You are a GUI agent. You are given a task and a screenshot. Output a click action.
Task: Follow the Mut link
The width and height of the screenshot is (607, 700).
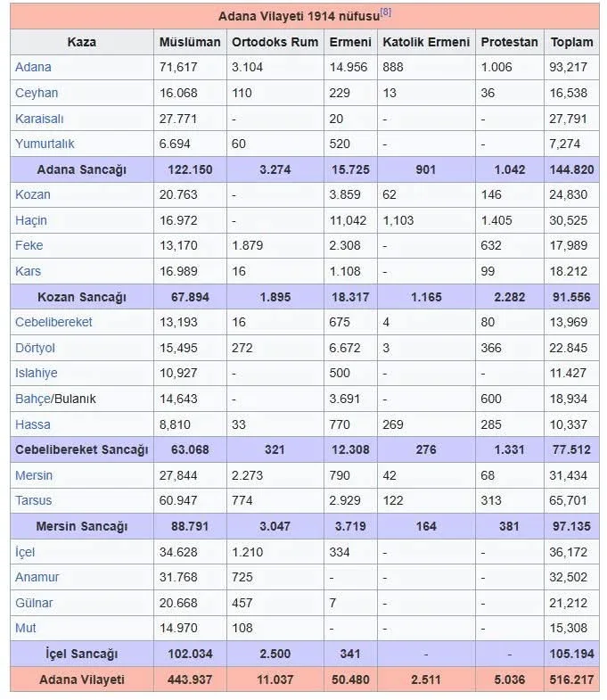26,628
